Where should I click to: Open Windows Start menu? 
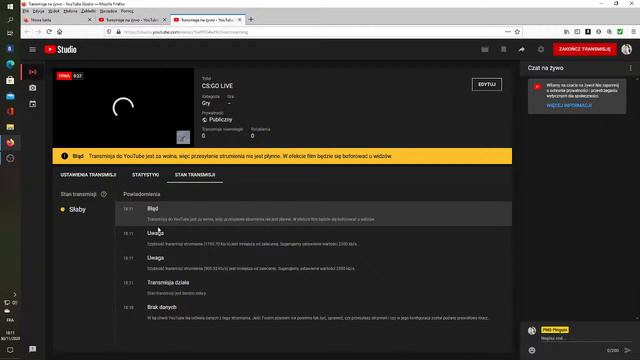10,7
